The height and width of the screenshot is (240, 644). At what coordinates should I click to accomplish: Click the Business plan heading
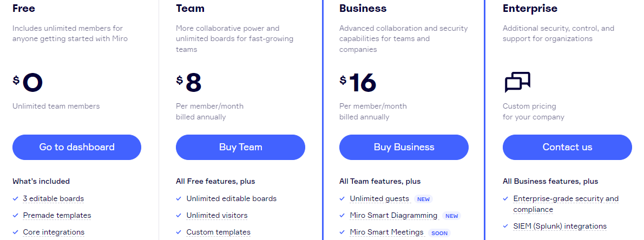(363, 8)
